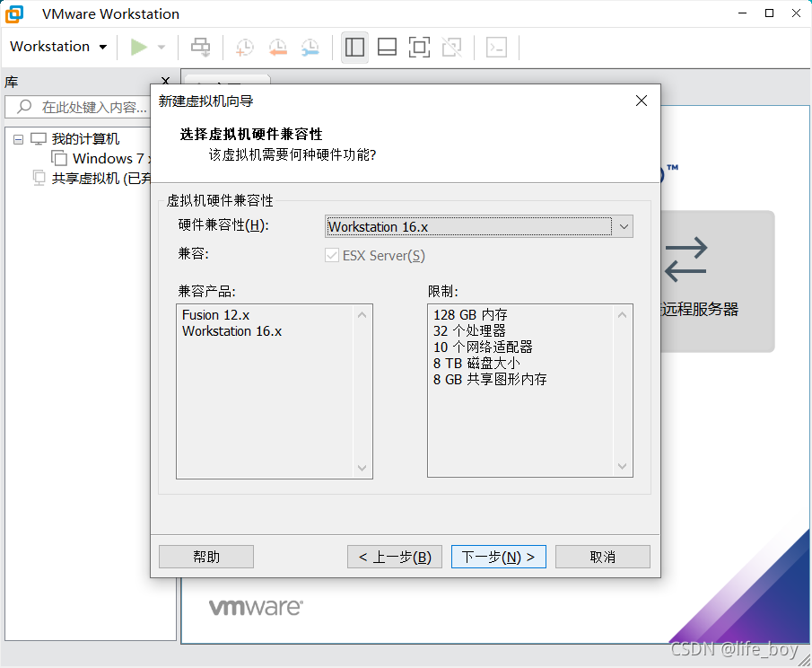The height and width of the screenshot is (668, 812).
Task: Power on the virtual machine (green play icon)
Action: [138, 48]
